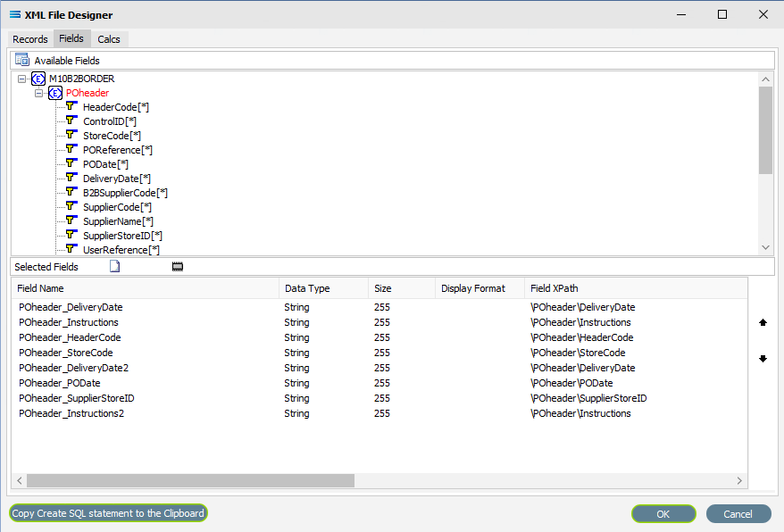Select SupplierStoreID[*] in available fields

122,236
